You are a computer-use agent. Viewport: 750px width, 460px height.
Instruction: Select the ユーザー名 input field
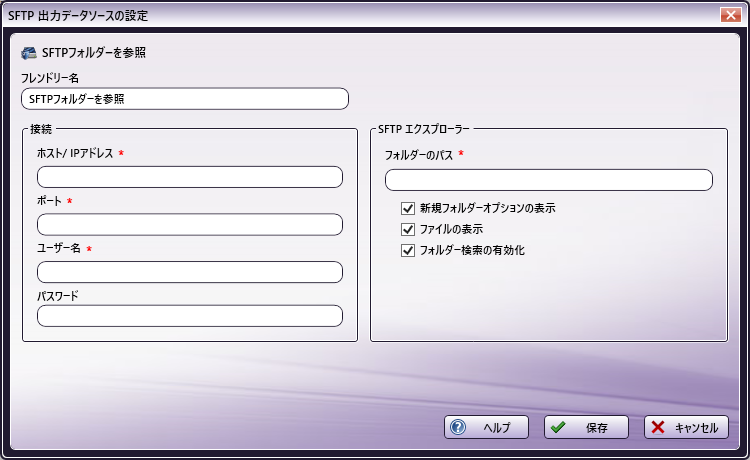[x=190, y=272]
